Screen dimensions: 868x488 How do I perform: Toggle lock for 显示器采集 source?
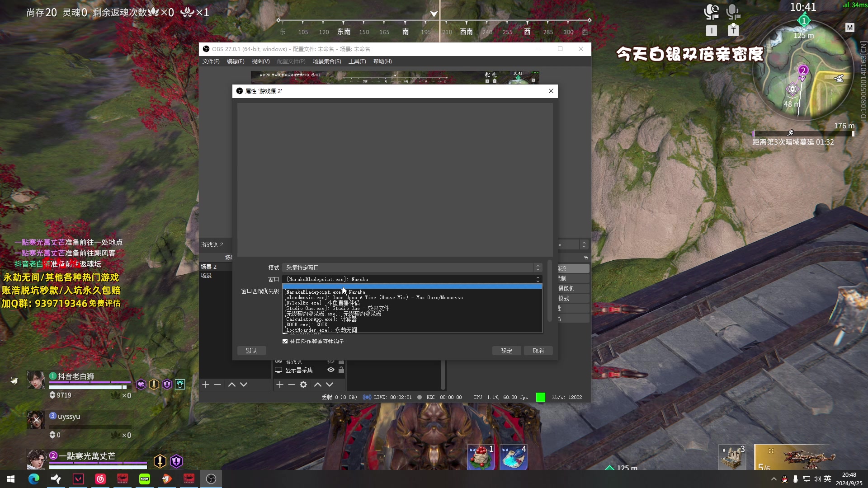click(341, 370)
